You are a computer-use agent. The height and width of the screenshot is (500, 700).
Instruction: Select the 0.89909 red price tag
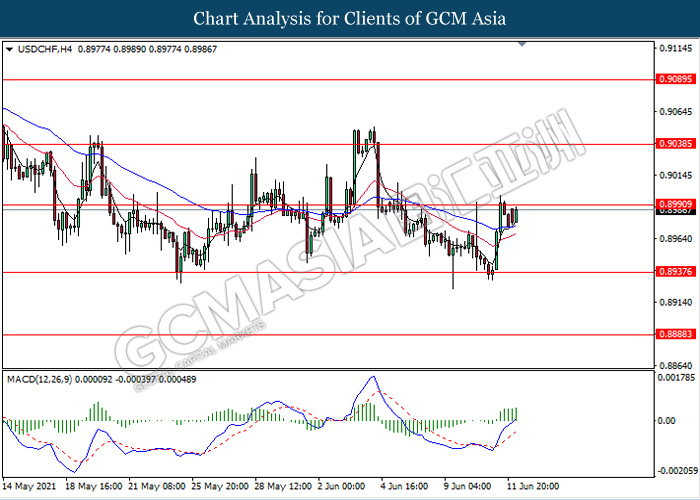click(674, 204)
